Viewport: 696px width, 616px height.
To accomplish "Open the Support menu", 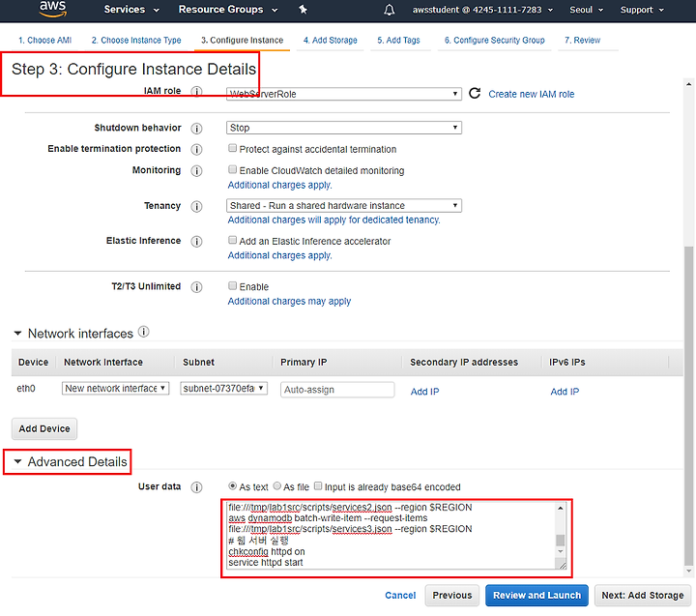I will 642,10.
